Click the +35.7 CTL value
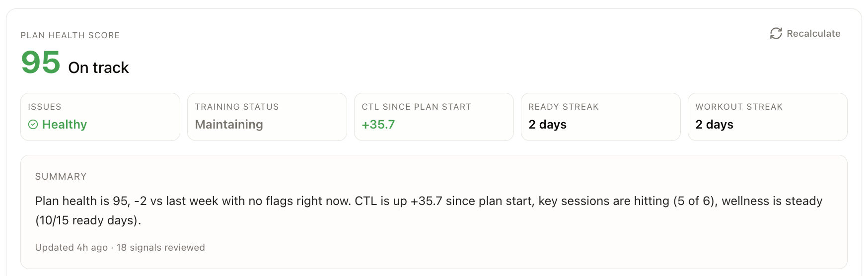 [378, 125]
